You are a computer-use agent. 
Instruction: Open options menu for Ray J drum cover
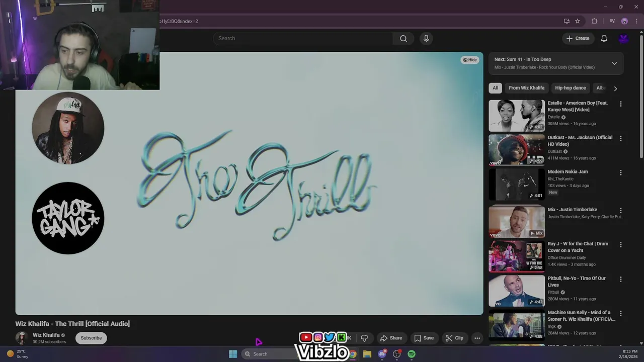pyautogui.click(x=620, y=244)
